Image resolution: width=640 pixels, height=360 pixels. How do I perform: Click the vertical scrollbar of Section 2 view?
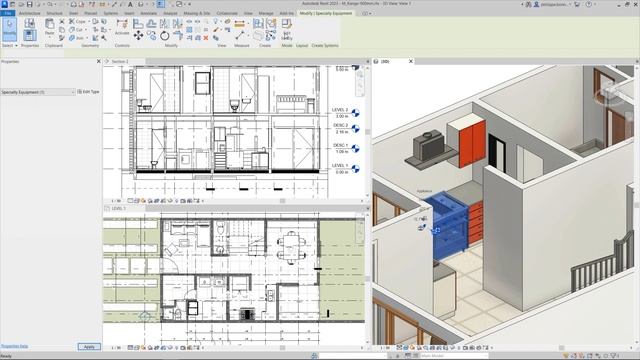click(x=367, y=132)
